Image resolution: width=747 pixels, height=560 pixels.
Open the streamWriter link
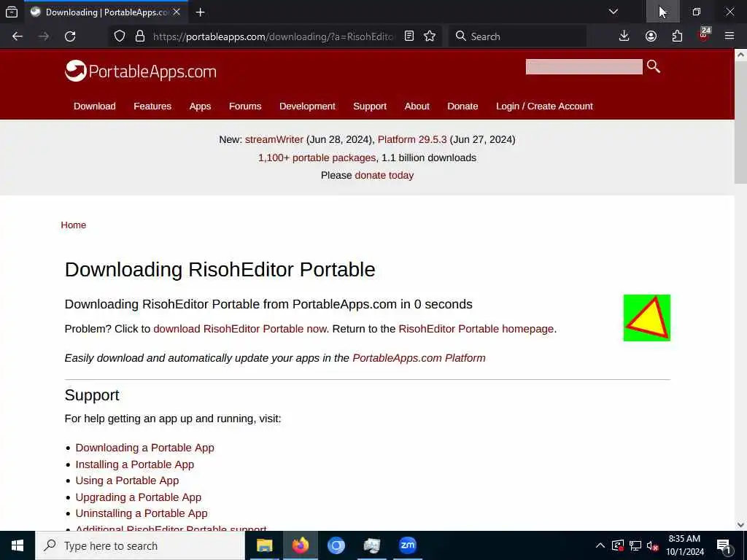(274, 139)
